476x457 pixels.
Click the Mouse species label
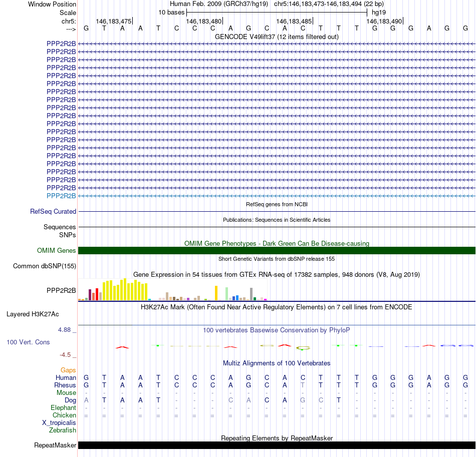click(x=66, y=393)
